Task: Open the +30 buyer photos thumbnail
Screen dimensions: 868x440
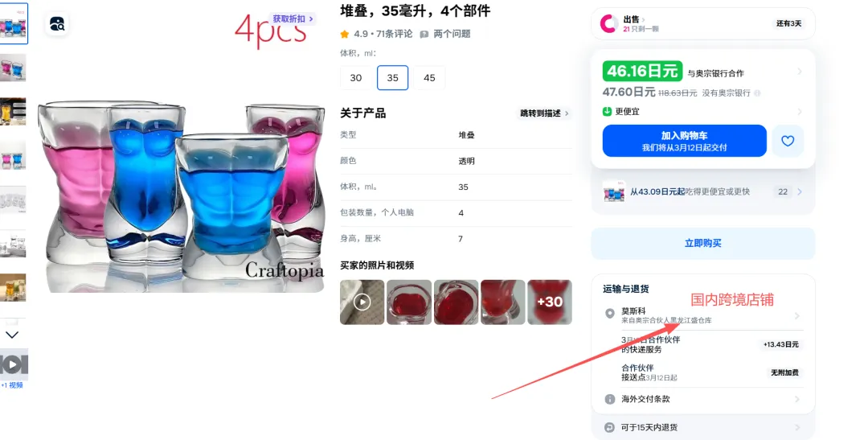Action: point(549,302)
